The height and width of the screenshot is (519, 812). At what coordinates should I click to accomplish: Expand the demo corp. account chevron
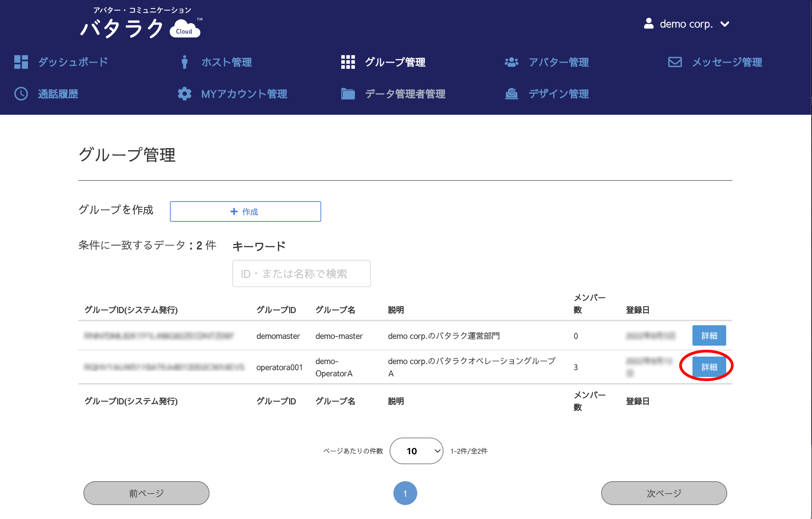(725, 24)
